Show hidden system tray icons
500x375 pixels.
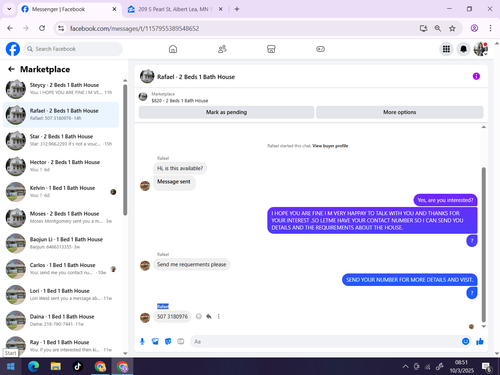pos(405,367)
